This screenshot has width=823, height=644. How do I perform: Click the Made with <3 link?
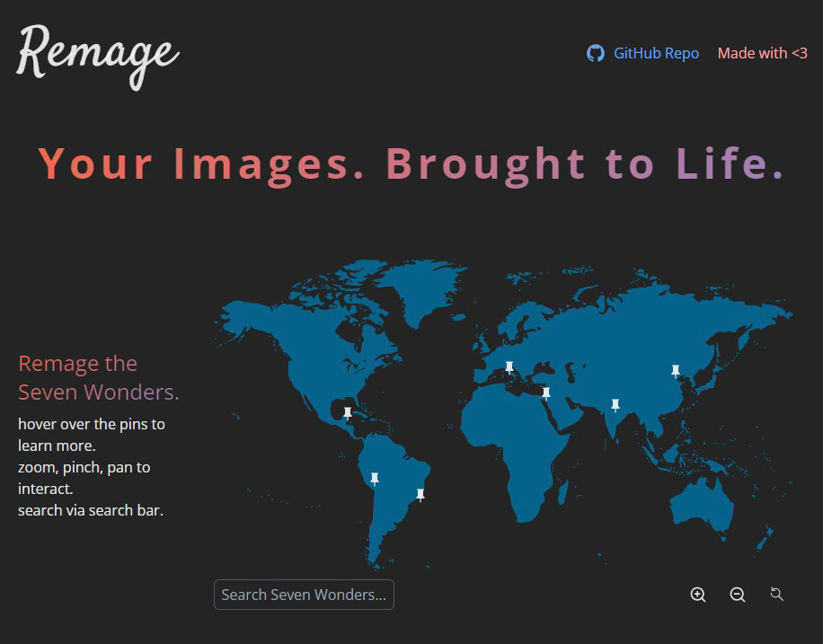[x=762, y=53]
